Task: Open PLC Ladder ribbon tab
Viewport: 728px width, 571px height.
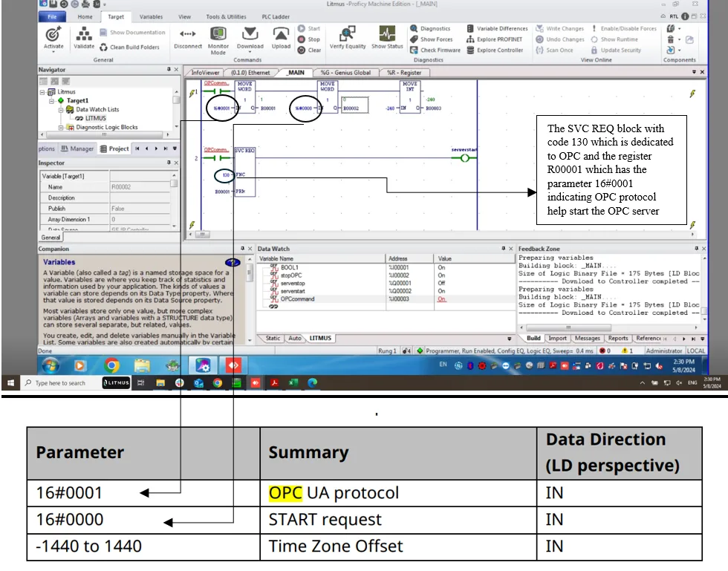Action: (276, 17)
